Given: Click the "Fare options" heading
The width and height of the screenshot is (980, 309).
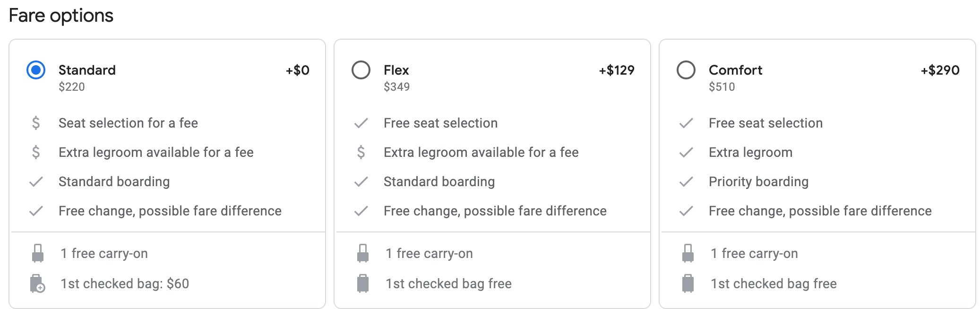Looking at the screenshot, I should (61, 16).
